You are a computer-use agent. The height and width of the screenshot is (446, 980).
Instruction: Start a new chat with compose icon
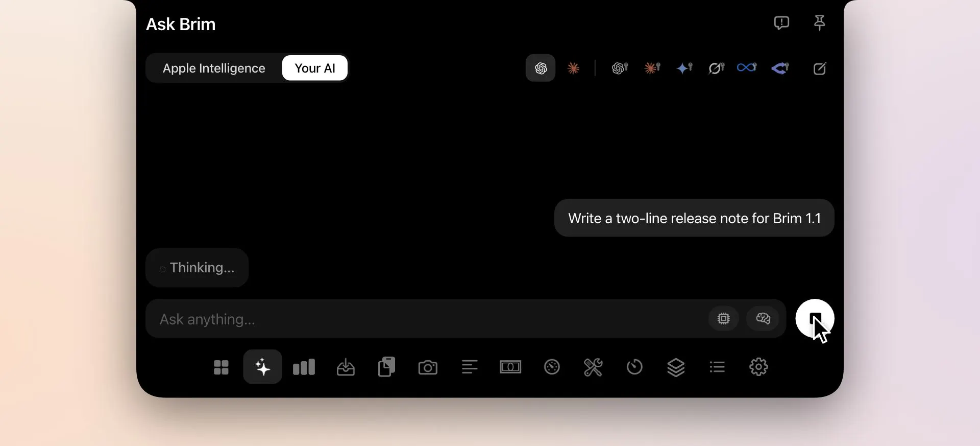click(819, 68)
